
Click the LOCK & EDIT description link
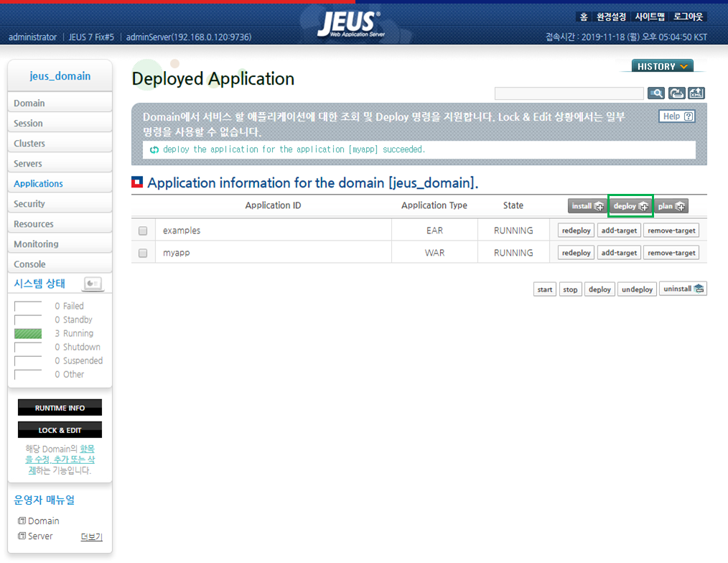(60, 460)
